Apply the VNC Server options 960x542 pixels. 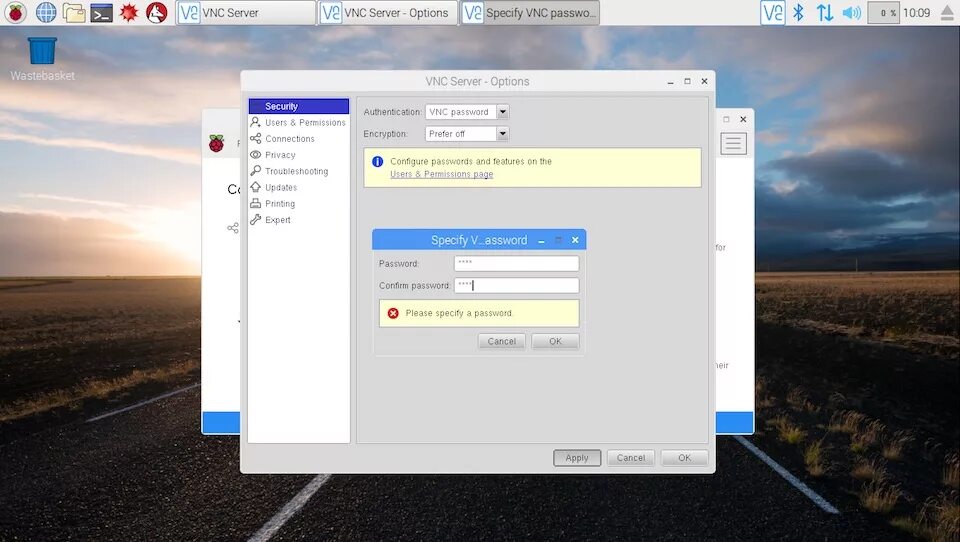577,457
